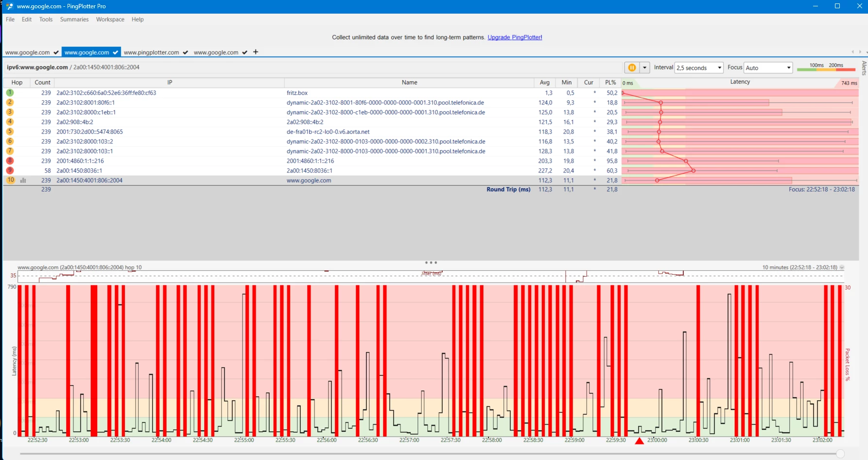Toggle checkmark on the active blue google tab
The width and height of the screenshot is (868, 460).
(x=115, y=53)
